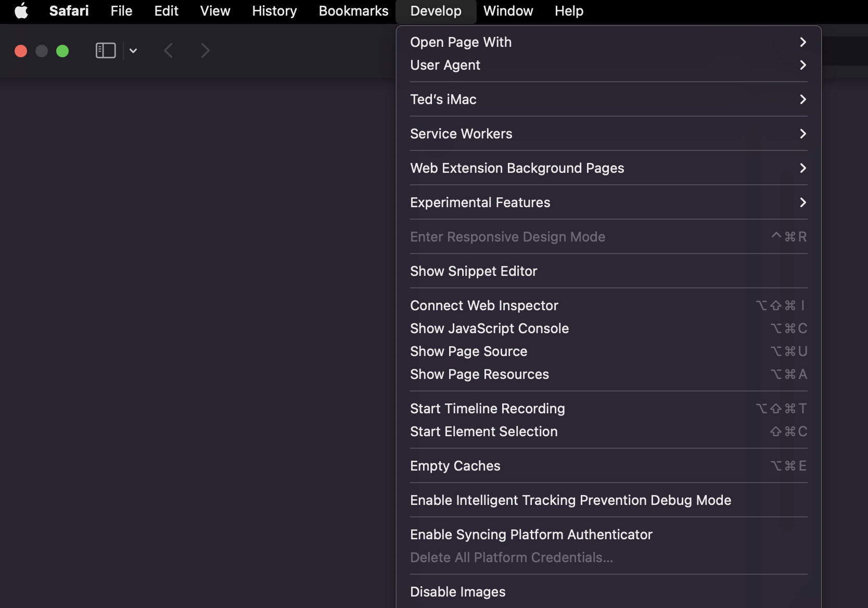Viewport: 868px width, 608px height.
Task: Click the green fullscreen window button
Action: [62, 51]
